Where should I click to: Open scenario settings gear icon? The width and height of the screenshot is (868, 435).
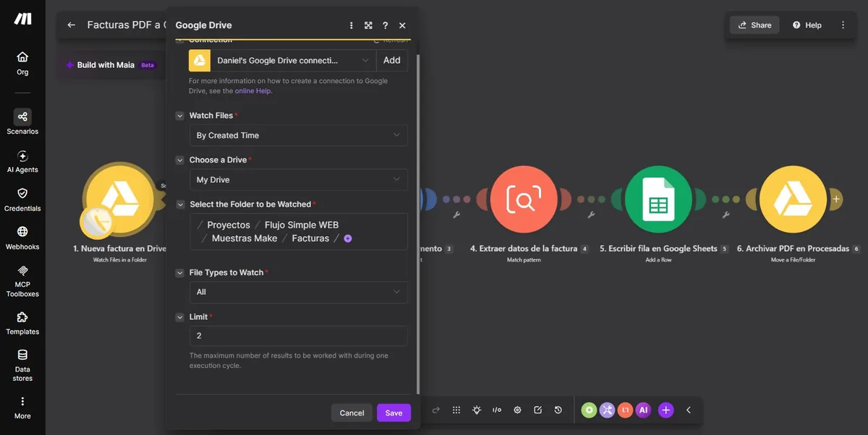[517, 410]
